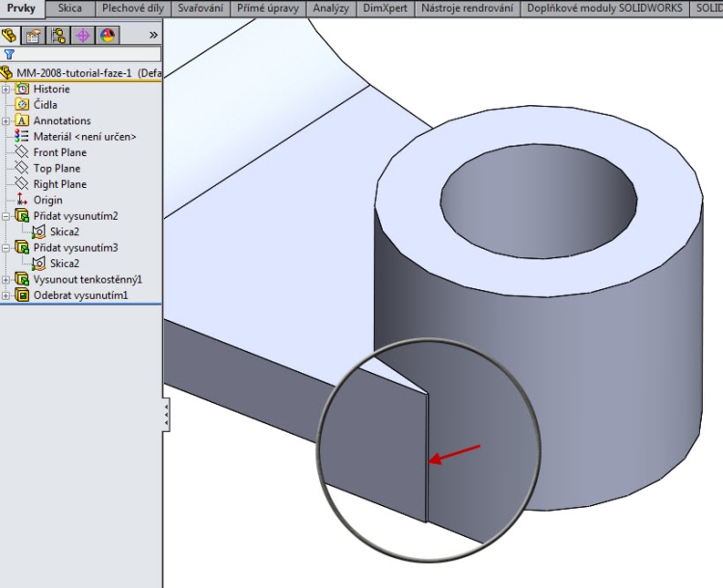Click the Right Plane icon

[21, 183]
